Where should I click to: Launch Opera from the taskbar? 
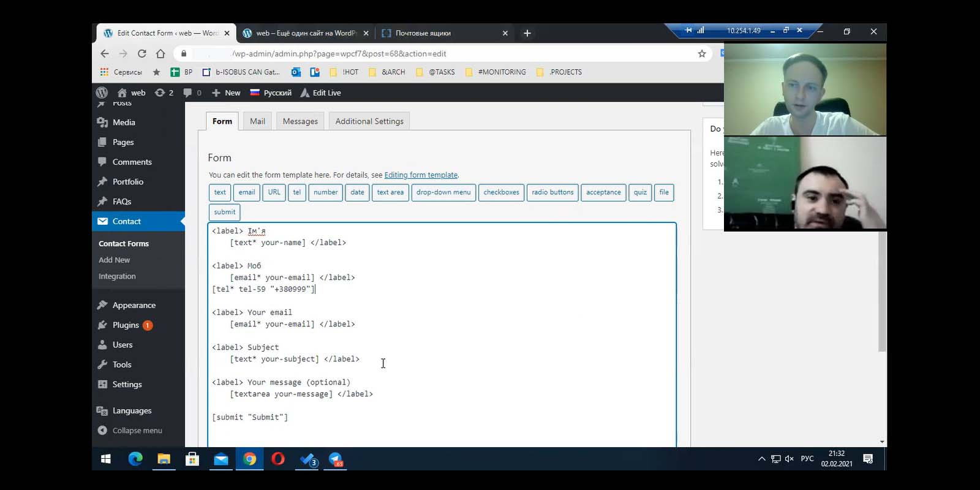click(x=278, y=459)
